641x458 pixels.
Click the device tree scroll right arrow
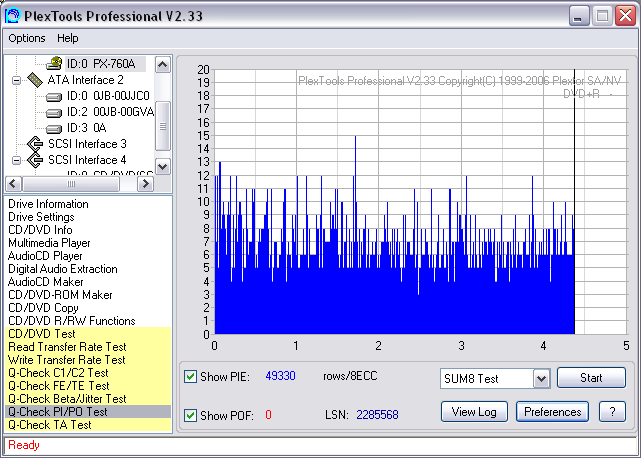coord(145,184)
